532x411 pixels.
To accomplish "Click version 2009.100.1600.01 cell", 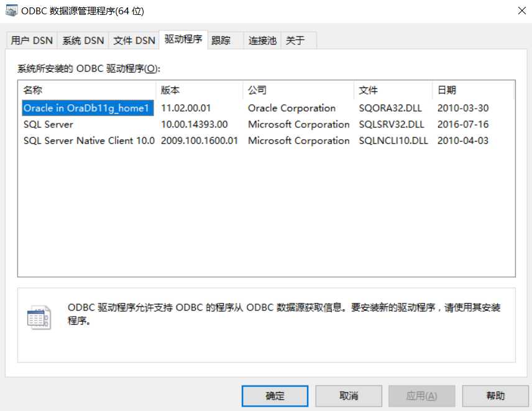I will coord(199,140).
